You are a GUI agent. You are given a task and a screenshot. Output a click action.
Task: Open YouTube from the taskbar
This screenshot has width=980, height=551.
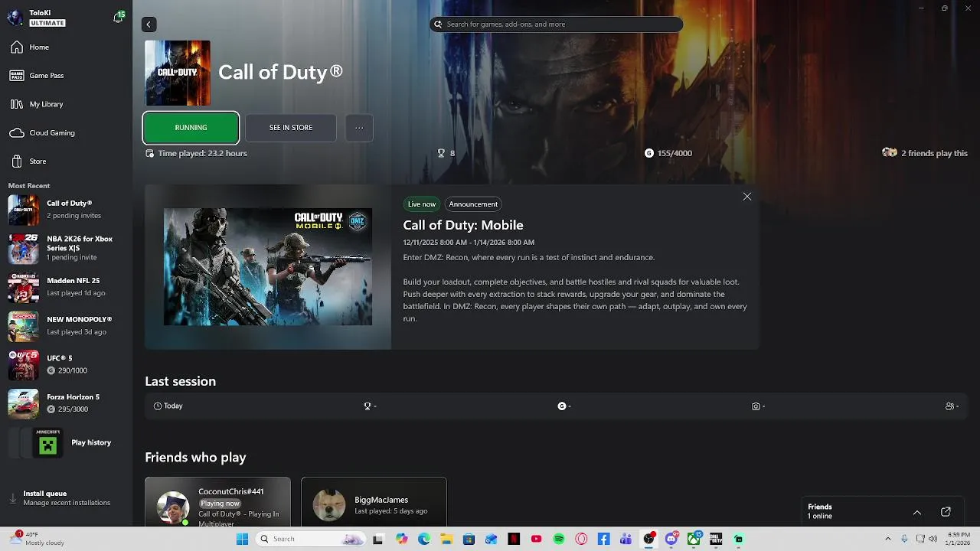point(536,539)
